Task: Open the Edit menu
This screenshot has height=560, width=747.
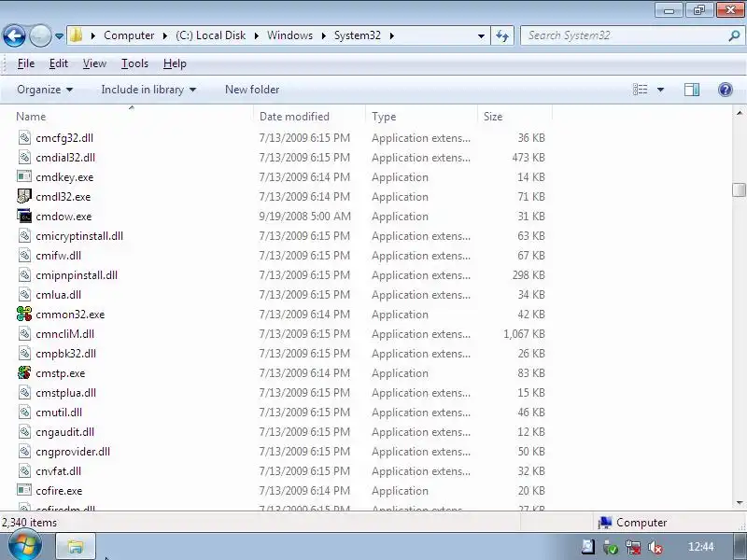Action: pos(59,63)
